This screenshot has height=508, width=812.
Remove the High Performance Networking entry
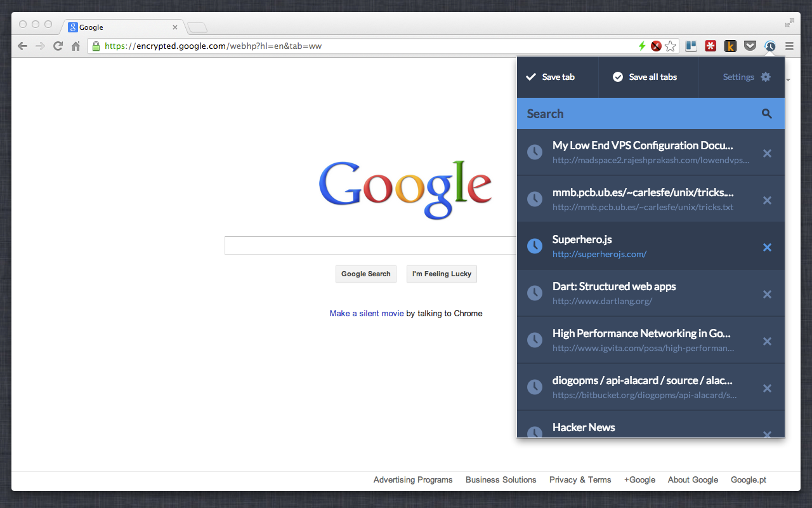coord(767,341)
